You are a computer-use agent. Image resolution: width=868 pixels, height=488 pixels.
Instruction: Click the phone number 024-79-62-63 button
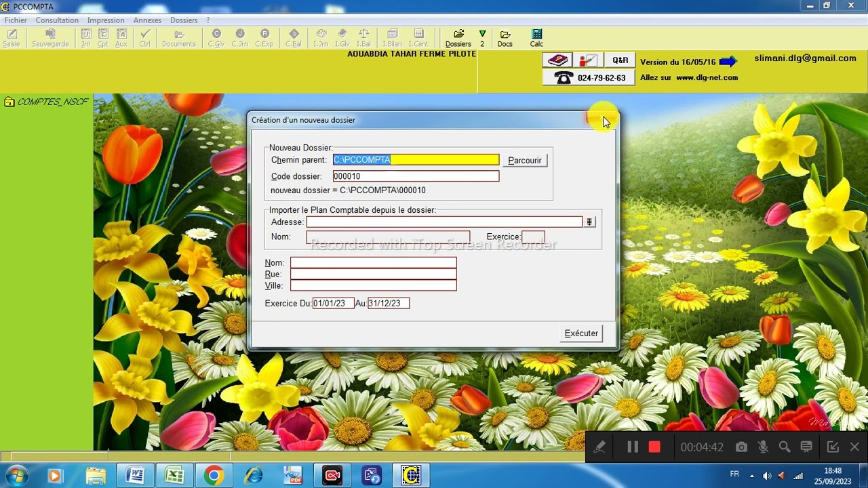click(x=589, y=78)
